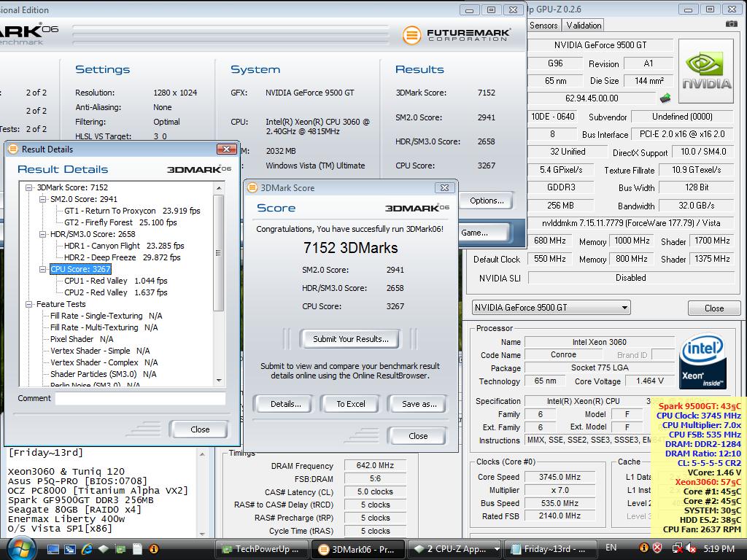
Task: Select Shader Particles (SM3.0) row
Action: pos(104,374)
